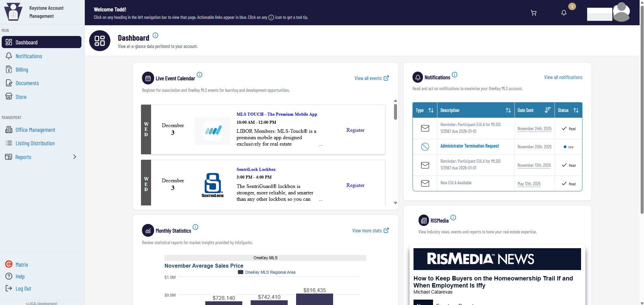This screenshot has width=644, height=305.
Task: Click envelope icon for November 13th reminder
Action: (425, 165)
